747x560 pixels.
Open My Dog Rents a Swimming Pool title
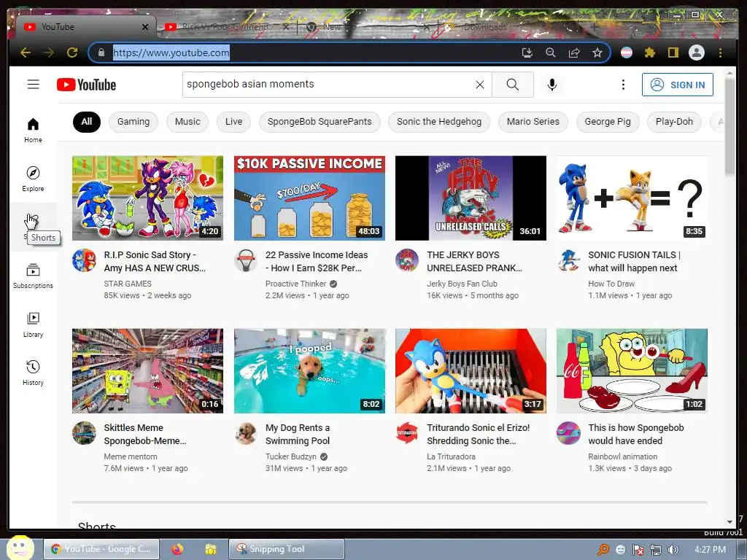(298, 435)
